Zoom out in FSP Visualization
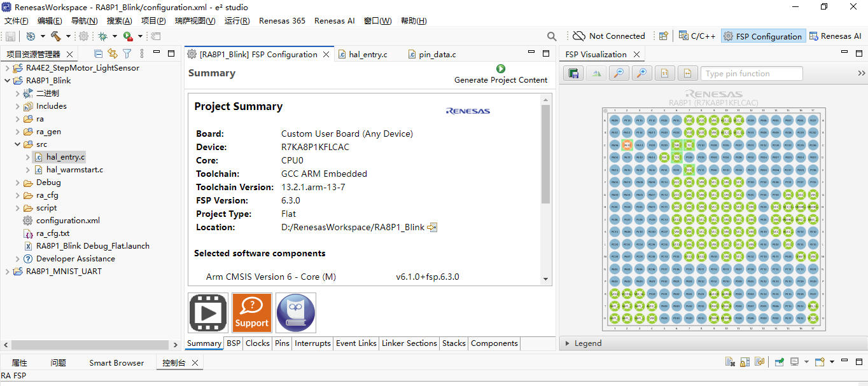This screenshot has height=386, width=868. [x=618, y=74]
